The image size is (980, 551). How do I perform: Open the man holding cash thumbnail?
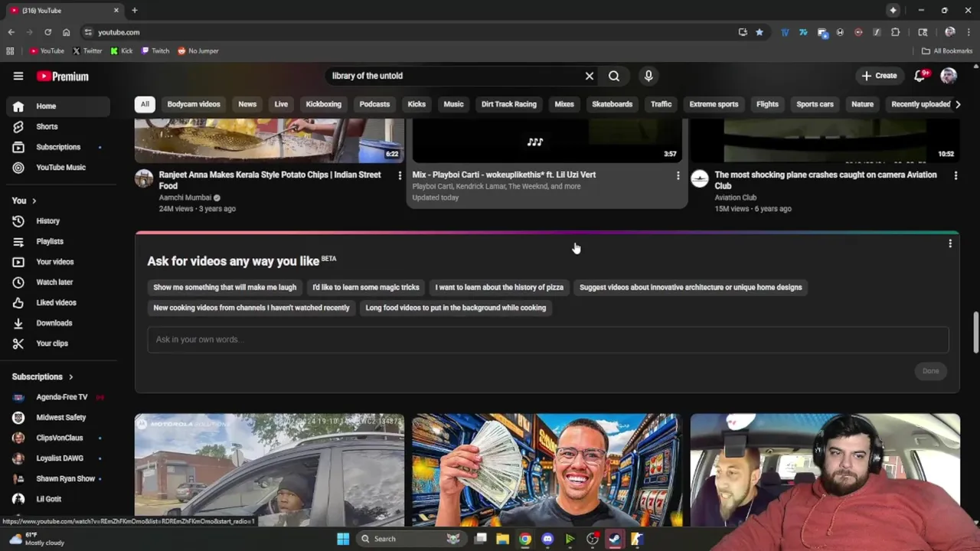point(547,470)
